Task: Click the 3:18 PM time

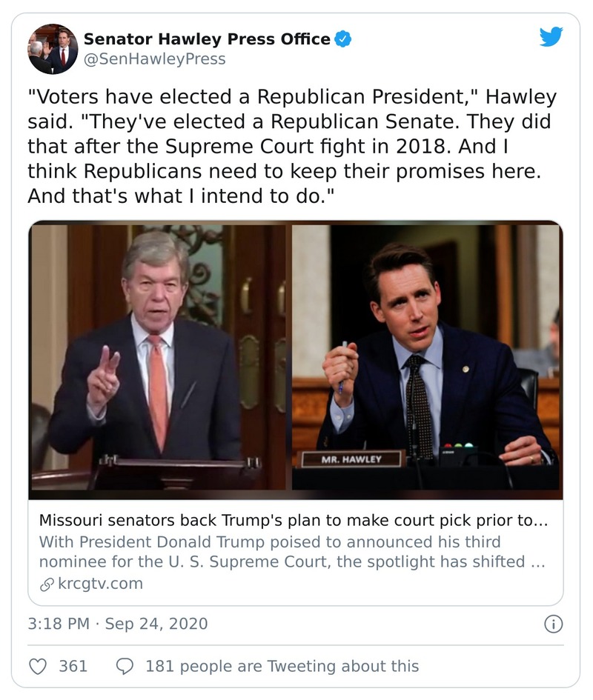Action: click(x=59, y=624)
